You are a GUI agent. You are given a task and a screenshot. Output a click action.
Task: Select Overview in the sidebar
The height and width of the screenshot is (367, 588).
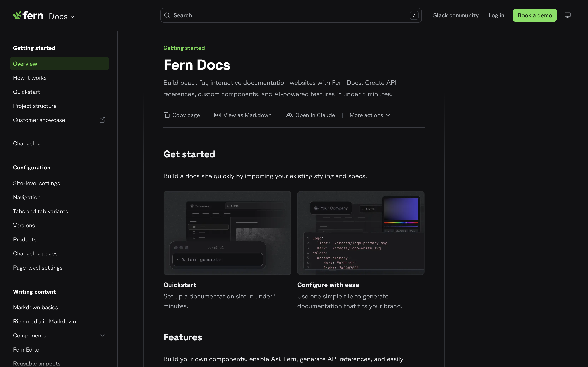coord(25,64)
